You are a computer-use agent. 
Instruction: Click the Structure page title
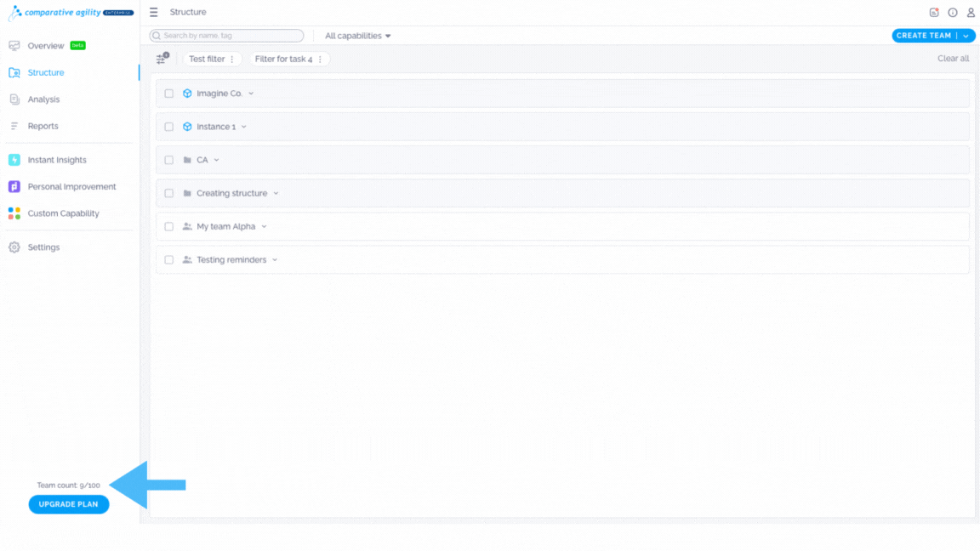[188, 12]
